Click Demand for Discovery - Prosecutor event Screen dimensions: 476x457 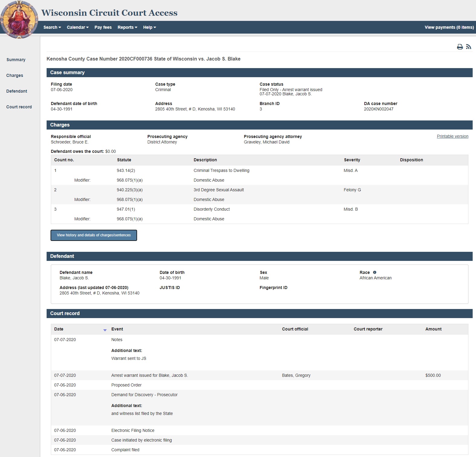pos(144,395)
